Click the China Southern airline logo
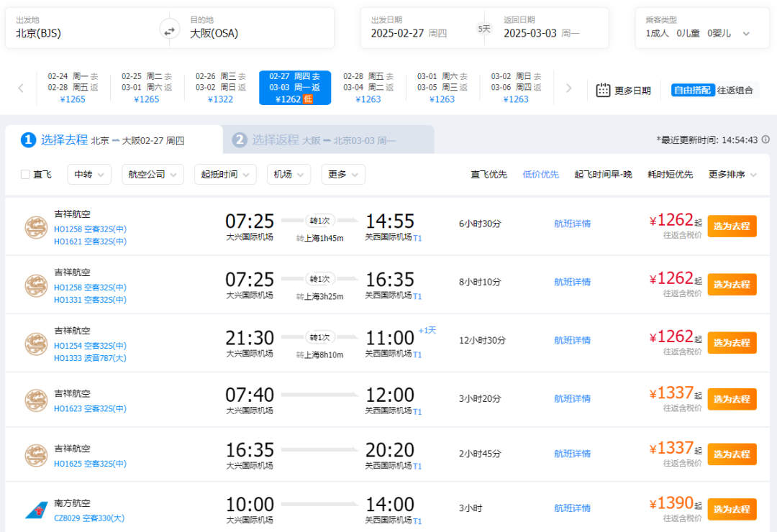777x532 pixels. tap(36, 510)
